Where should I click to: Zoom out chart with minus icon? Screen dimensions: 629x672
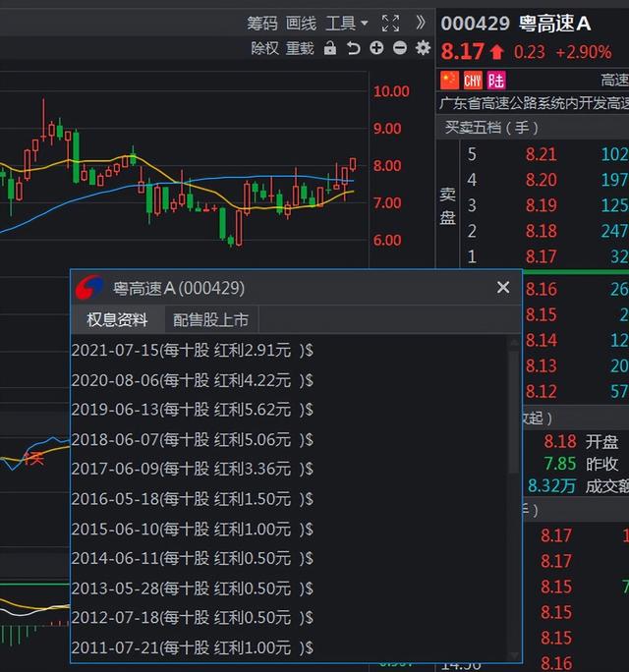[x=400, y=48]
